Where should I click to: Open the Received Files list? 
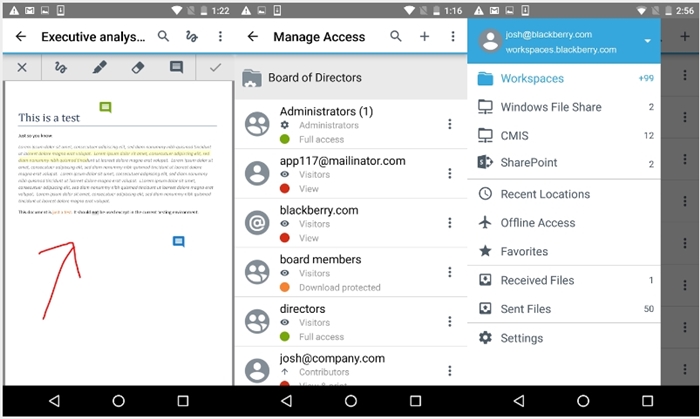click(538, 281)
